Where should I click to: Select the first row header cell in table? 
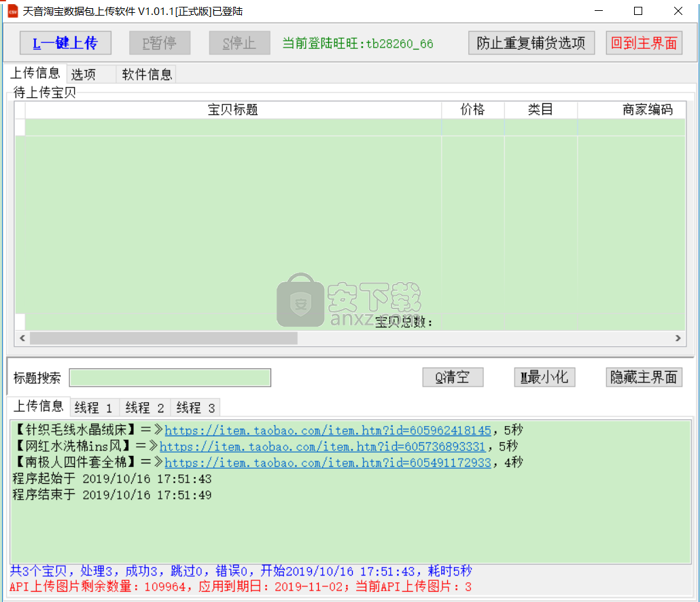tap(20, 127)
